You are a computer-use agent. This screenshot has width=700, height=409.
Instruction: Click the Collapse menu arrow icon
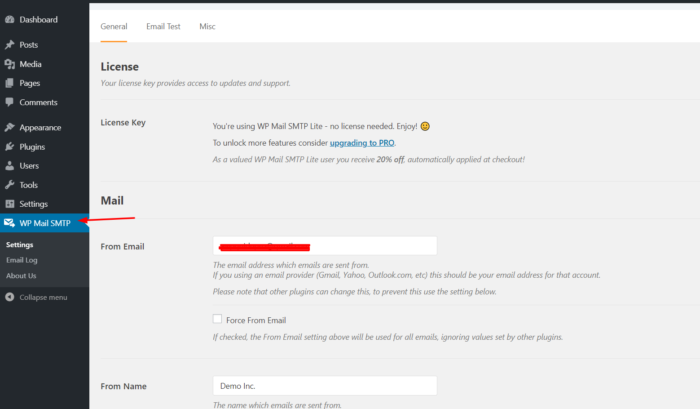[9, 297]
